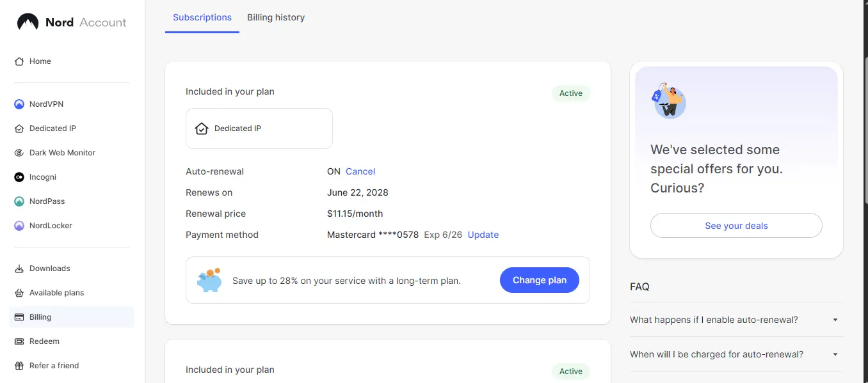The image size is (868, 383).
Task: Expand "What happens if I enable auto-renewal?"
Action: tap(736, 320)
